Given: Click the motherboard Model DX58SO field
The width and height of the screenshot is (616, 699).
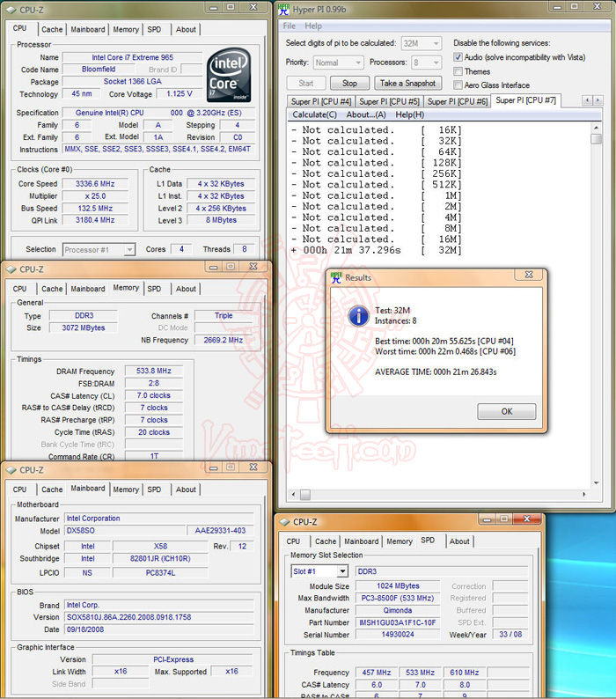Looking at the screenshot, I should pyautogui.click(x=125, y=531).
